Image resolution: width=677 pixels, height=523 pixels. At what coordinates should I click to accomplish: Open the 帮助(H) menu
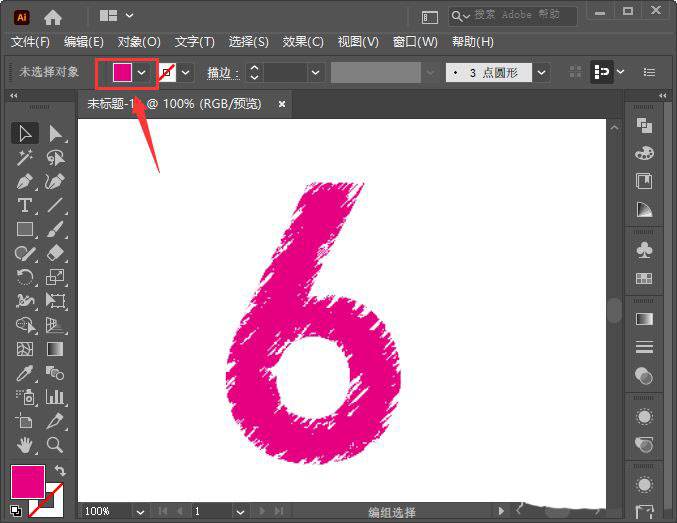[x=472, y=42]
